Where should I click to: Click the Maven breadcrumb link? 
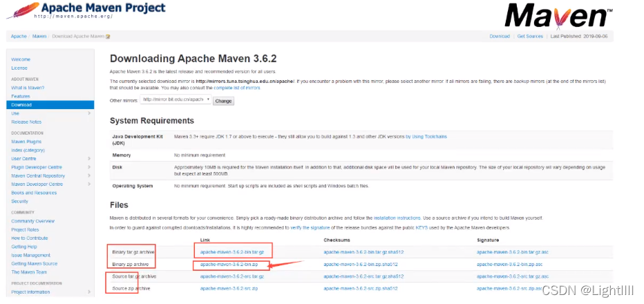tap(39, 37)
